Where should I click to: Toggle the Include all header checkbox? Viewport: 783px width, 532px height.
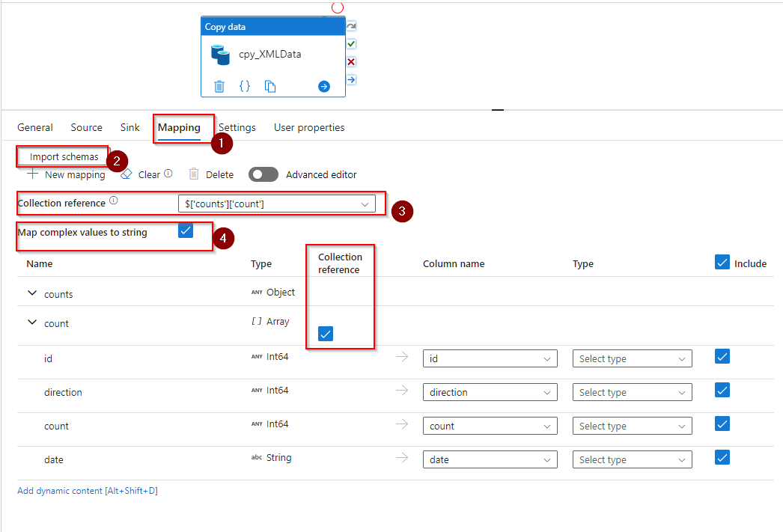click(722, 262)
